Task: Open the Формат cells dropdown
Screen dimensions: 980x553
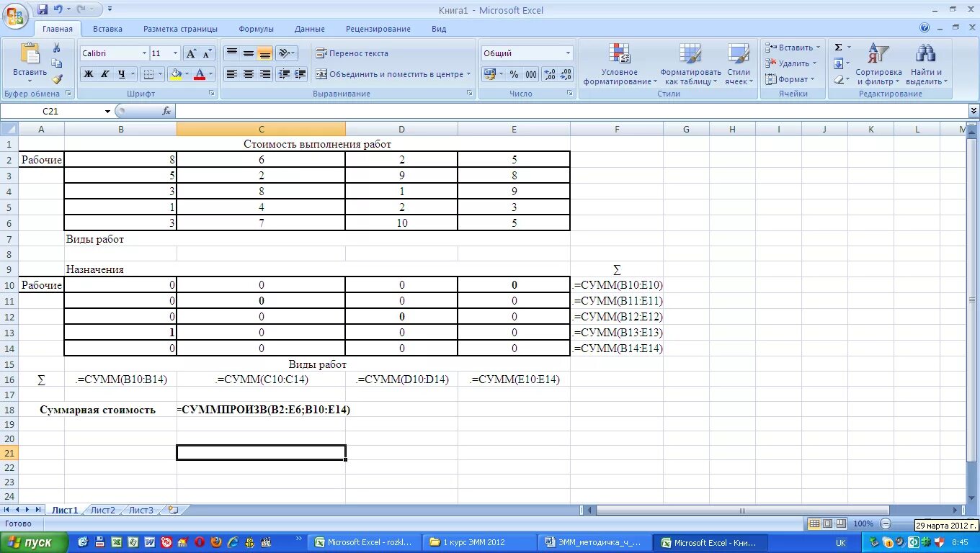Action: pyautogui.click(x=790, y=79)
